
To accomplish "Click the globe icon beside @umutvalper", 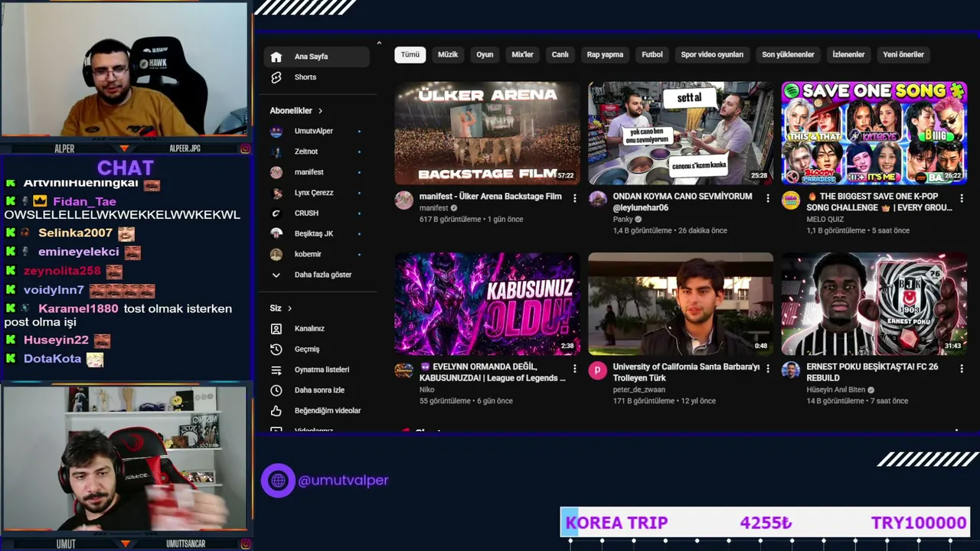I will (x=278, y=481).
